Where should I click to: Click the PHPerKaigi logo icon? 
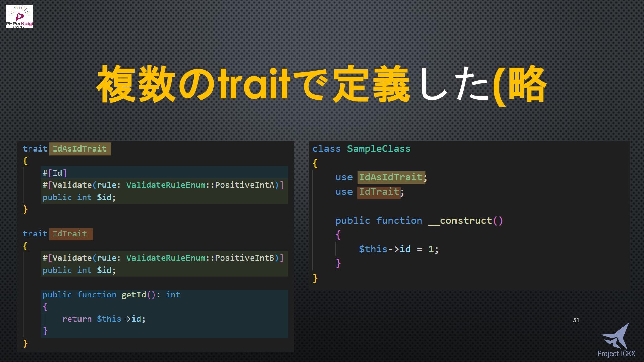(x=19, y=16)
